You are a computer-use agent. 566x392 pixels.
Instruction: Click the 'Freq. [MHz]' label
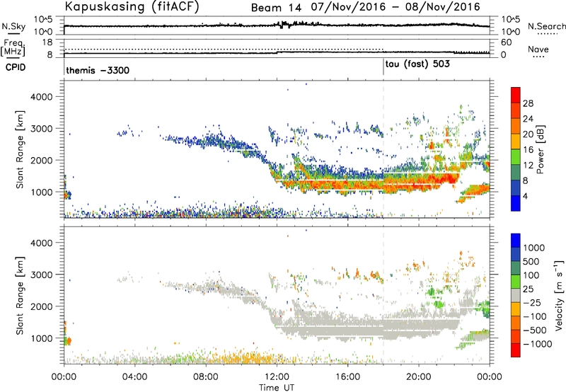click(x=13, y=48)
